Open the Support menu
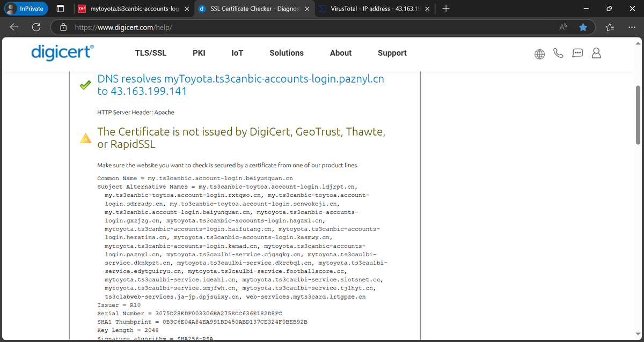644x342 pixels. click(x=392, y=53)
